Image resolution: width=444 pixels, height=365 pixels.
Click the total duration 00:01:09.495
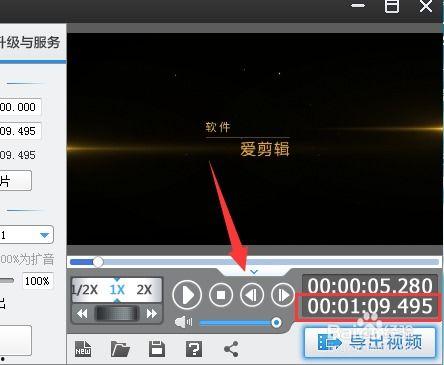(x=370, y=306)
